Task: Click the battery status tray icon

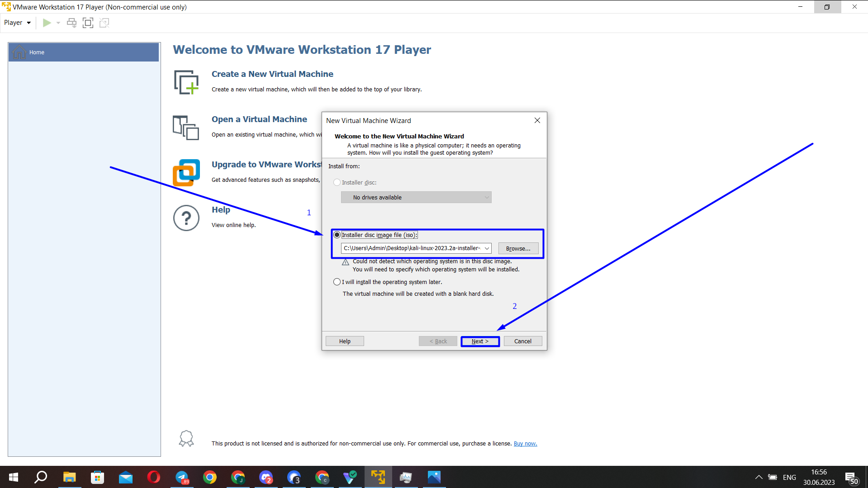Action: tap(773, 477)
